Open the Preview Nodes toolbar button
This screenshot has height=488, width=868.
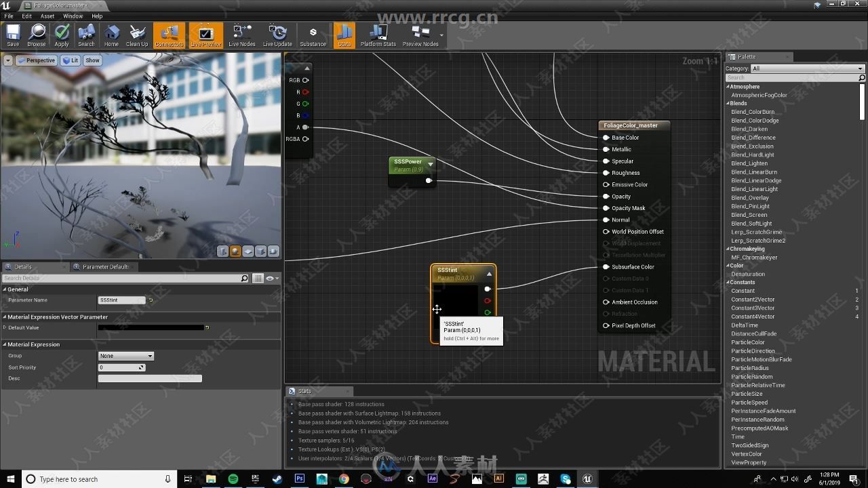tap(420, 36)
